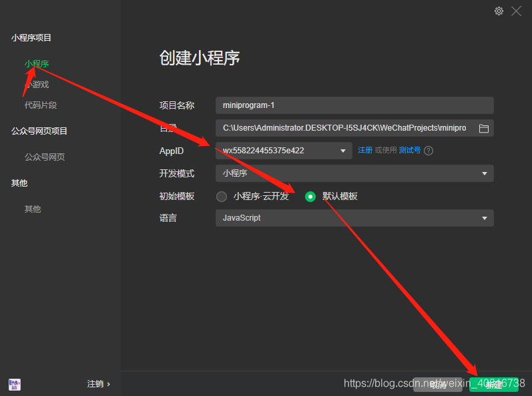This screenshot has width=532, height=396.
Task: Expand the AppID dropdown
Action: [x=284, y=151]
